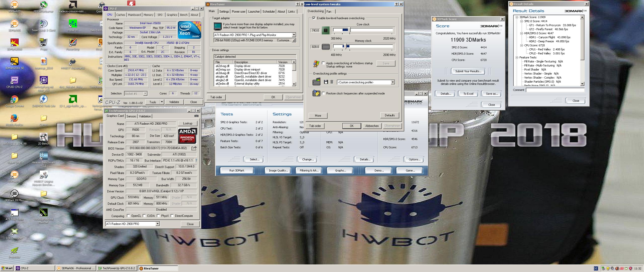Uncheck Enable low-level hardware overclocking
Image resolution: width=644 pixels, height=272 pixels.
(x=314, y=18)
